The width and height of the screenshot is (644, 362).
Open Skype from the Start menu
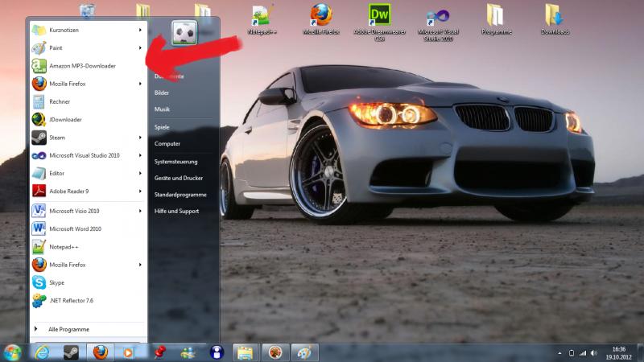pyautogui.click(x=89, y=283)
